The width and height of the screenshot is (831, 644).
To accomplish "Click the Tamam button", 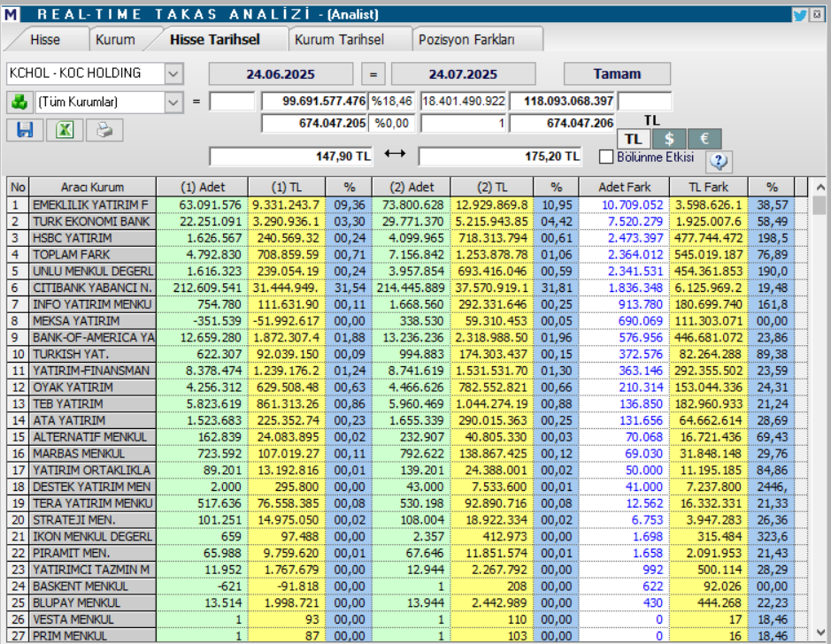I will [x=617, y=73].
